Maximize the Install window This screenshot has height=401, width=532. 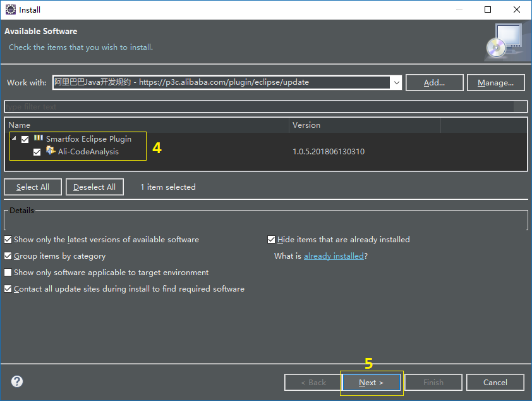tap(488, 9)
